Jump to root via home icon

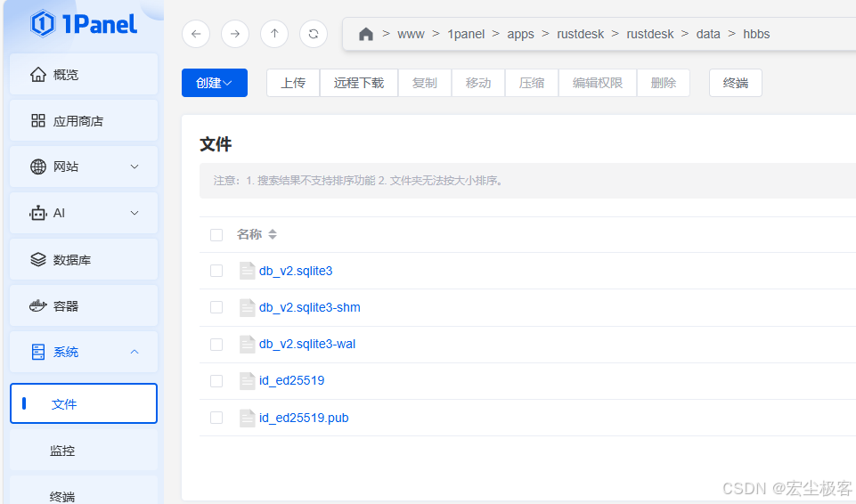tap(366, 35)
